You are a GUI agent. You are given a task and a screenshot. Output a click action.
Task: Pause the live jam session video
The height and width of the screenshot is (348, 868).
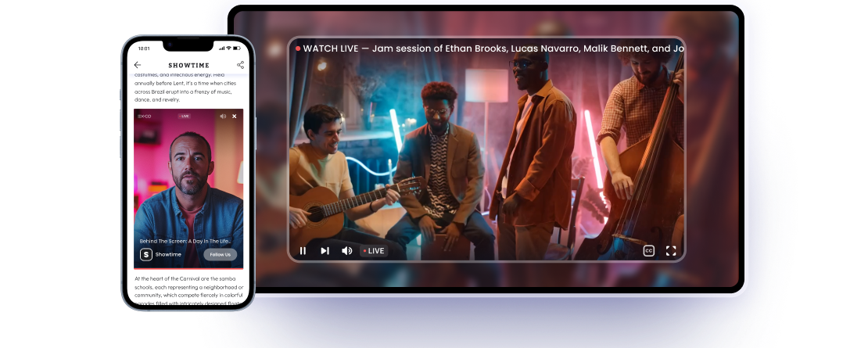click(x=303, y=251)
